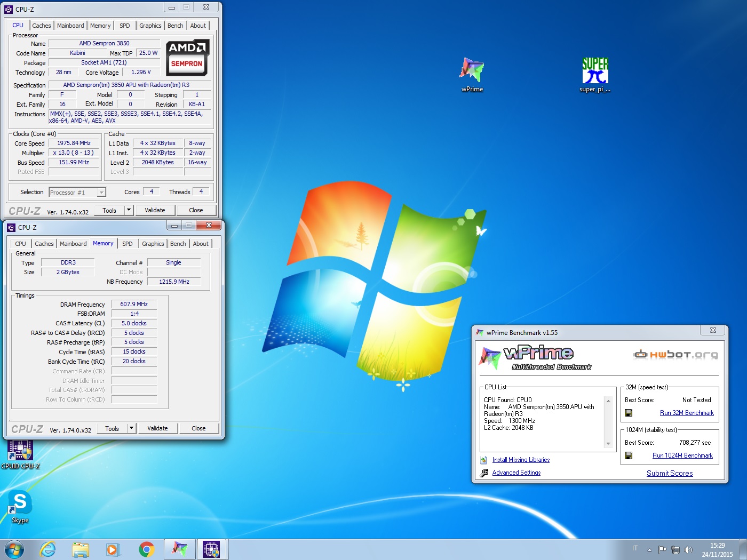Click Tools button in top CPU-Z
The height and width of the screenshot is (560, 747).
109,210
